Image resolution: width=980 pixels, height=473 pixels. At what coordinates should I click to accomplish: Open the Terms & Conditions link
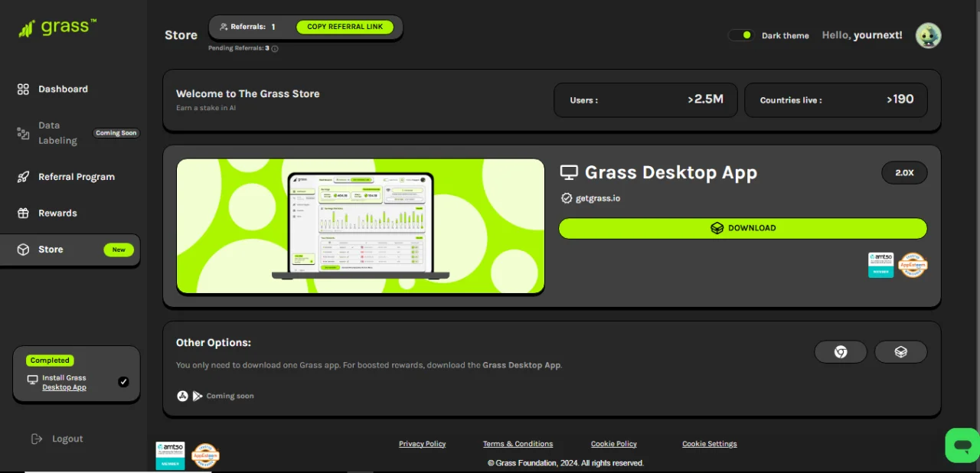coord(518,444)
